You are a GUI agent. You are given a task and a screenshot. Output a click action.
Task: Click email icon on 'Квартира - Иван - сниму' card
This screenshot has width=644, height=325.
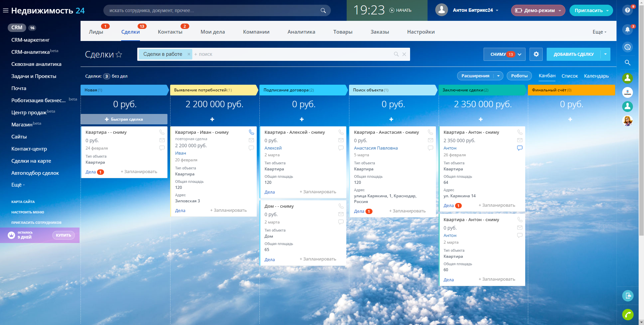tap(251, 140)
